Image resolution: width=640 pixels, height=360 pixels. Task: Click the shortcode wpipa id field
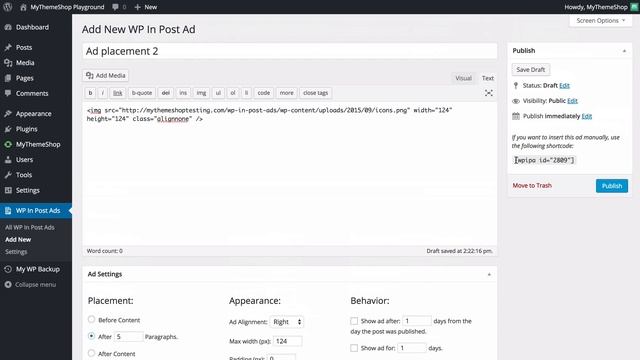tap(544, 160)
